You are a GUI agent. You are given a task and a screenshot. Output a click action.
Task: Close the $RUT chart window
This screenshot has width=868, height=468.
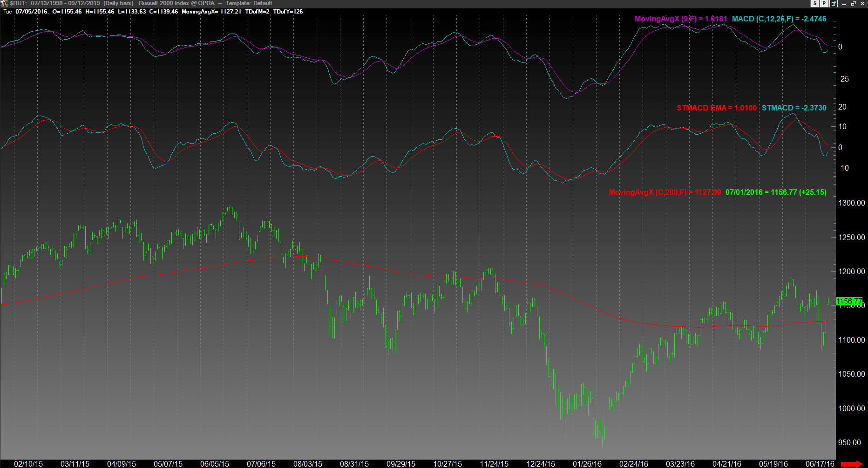tap(862, 3)
